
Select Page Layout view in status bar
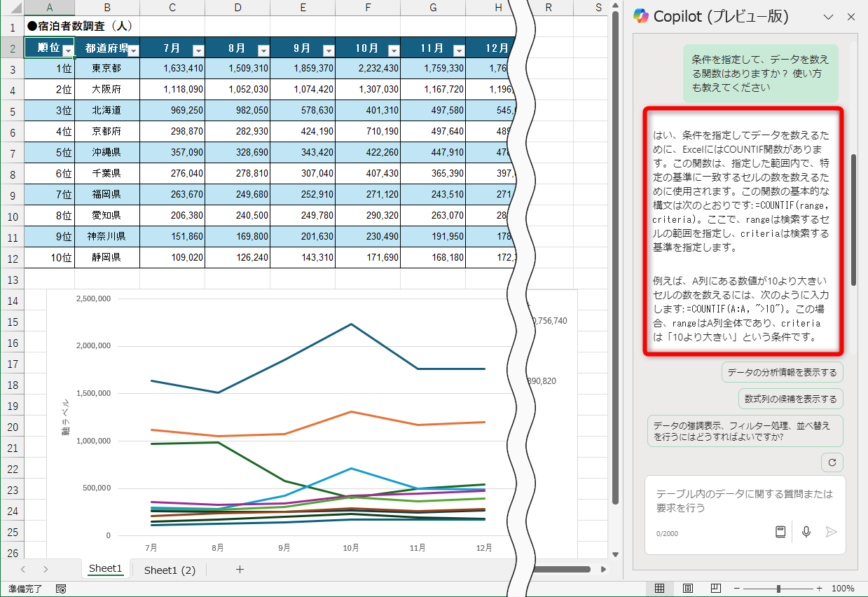click(x=687, y=589)
